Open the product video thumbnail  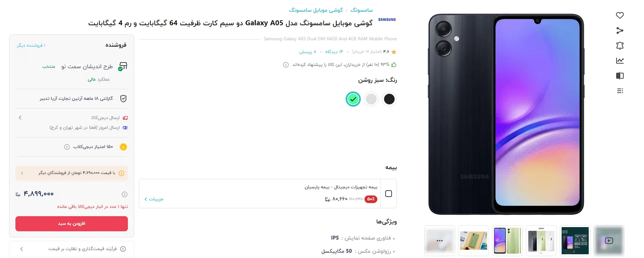[x=609, y=241]
